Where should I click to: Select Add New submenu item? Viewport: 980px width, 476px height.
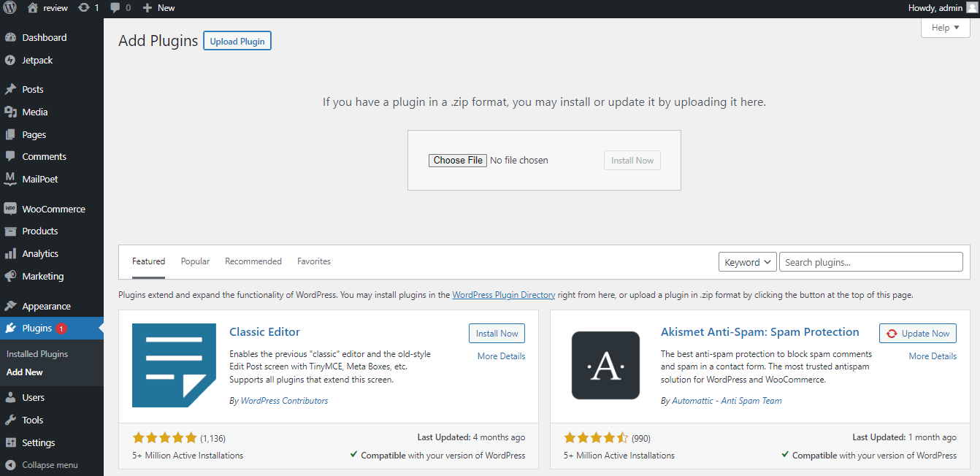pyautogui.click(x=25, y=372)
